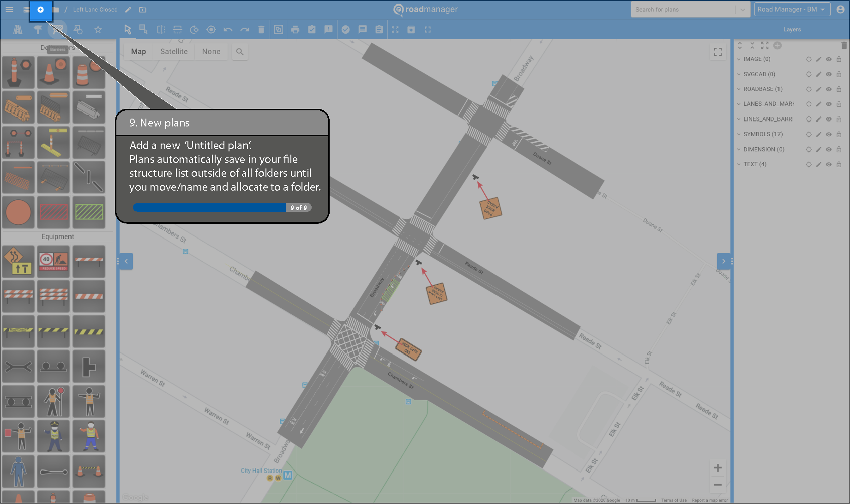The image size is (850, 504).
Task: Click in the Search for plans field
Action: [x=683, y=10]
